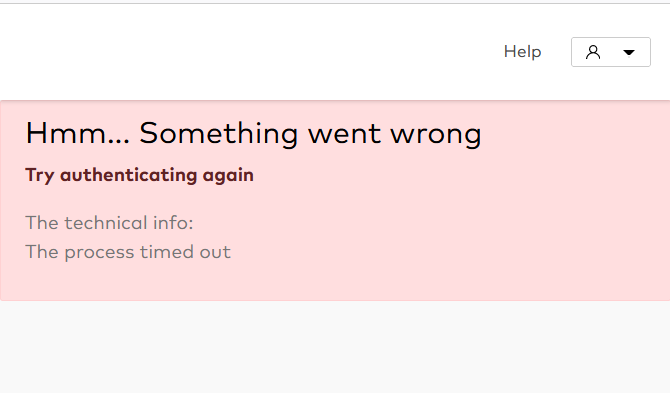Expand the account dropdown caret arrow

629,53
